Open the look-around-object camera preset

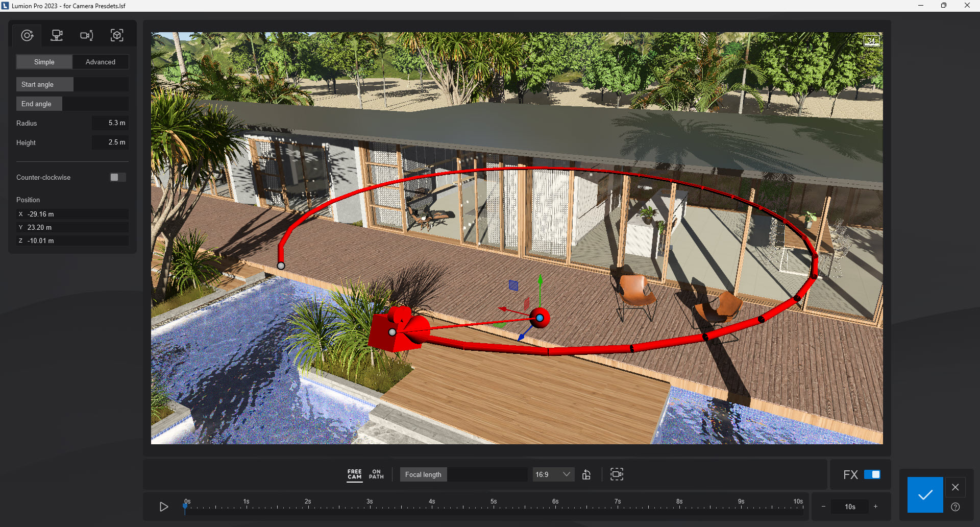click(x=117, y=35)
